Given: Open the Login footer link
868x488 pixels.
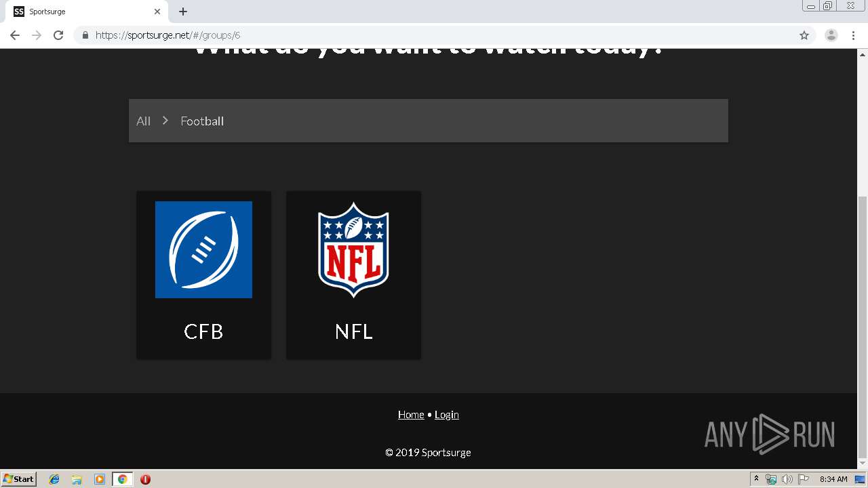Looking at the screenshot, I should coord(447,414).
